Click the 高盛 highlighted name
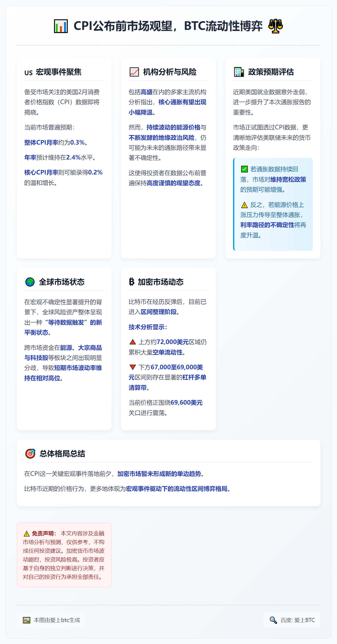The image size is (337, 644). pos(147,92)
